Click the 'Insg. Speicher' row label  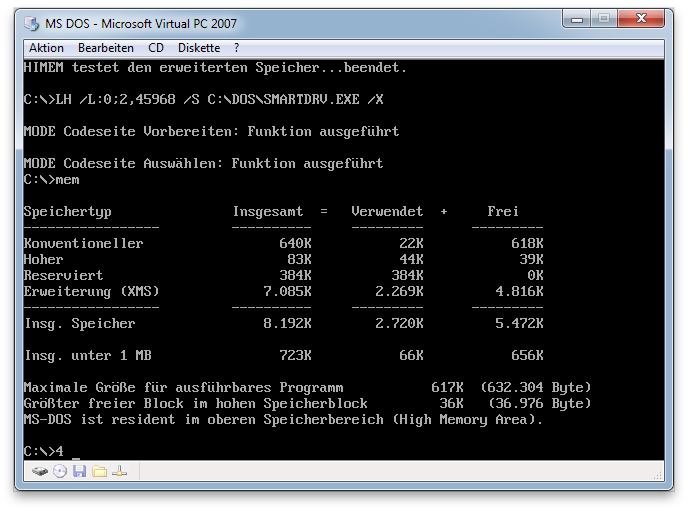(x=79, y=324)
